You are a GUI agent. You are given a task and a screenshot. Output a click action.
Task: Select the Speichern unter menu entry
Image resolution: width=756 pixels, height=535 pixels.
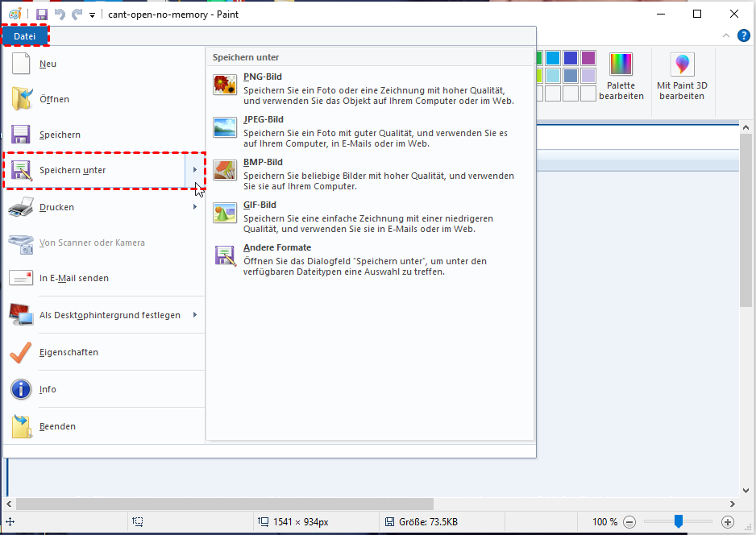pyautogui.click(x=94, y=170)
